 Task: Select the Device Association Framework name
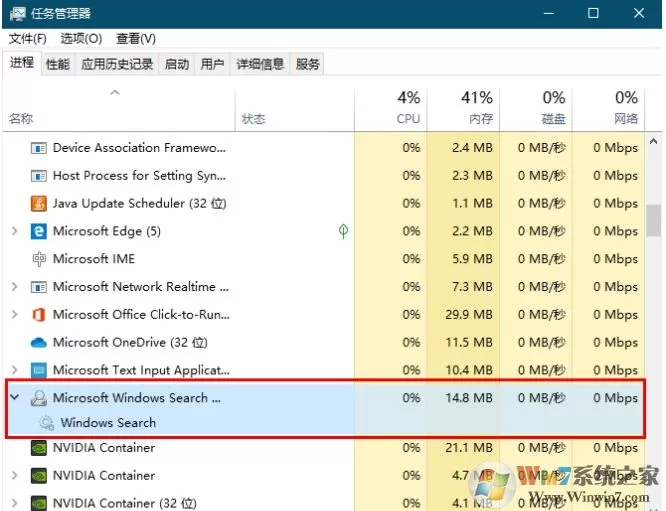tap(139, 148)
